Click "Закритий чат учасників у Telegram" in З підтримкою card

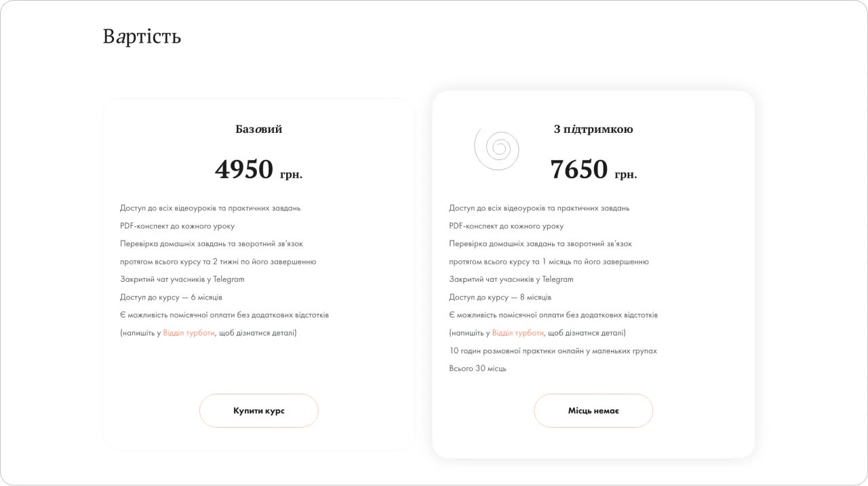tap(511, 279)
